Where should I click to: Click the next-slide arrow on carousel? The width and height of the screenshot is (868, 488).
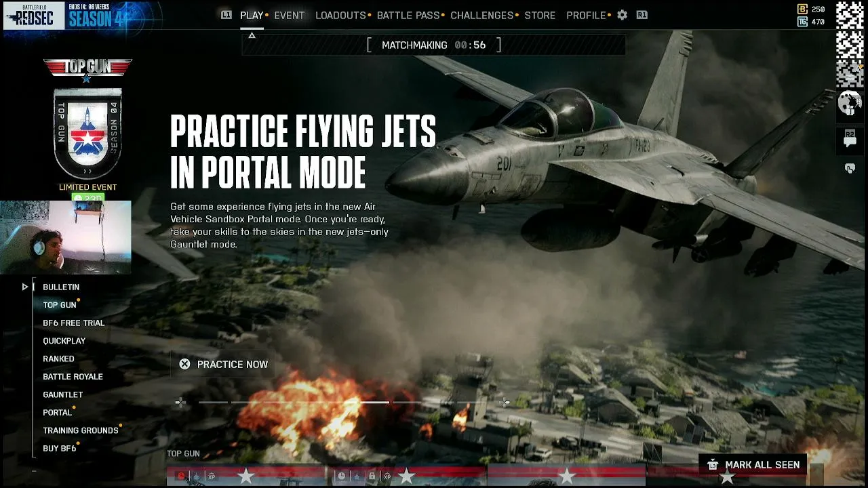pyautogui.click(x=505, y=403)
